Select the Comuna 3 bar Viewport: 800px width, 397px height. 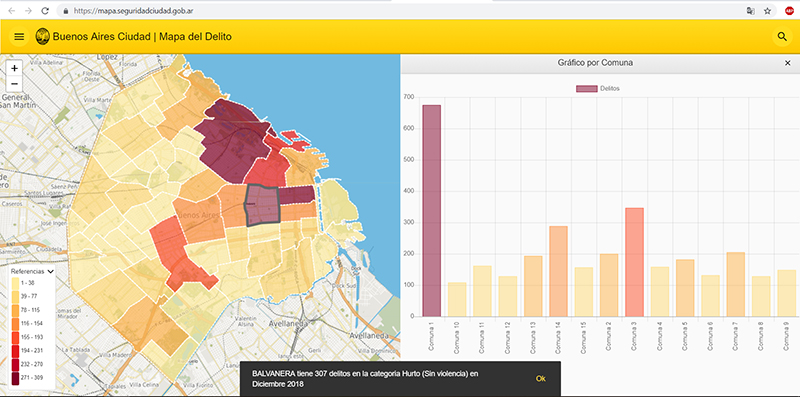634,262
